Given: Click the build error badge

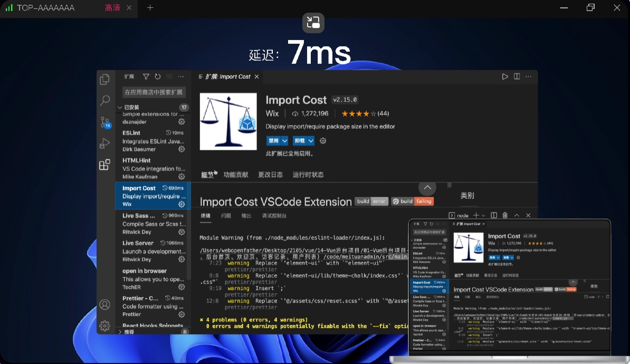Looking at the screenshot, I should [x=371, y=202].
